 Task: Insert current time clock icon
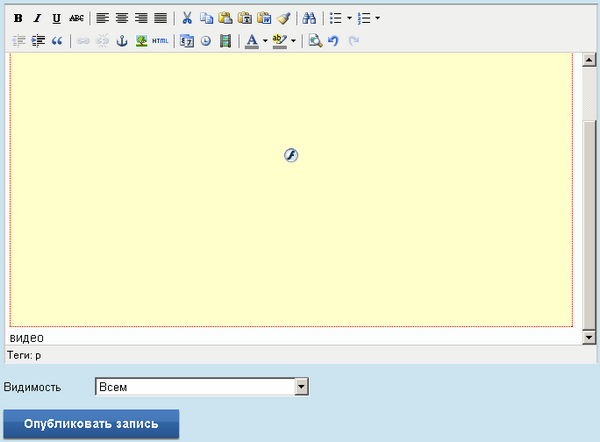pyautogui.click(x=206, y=41)
